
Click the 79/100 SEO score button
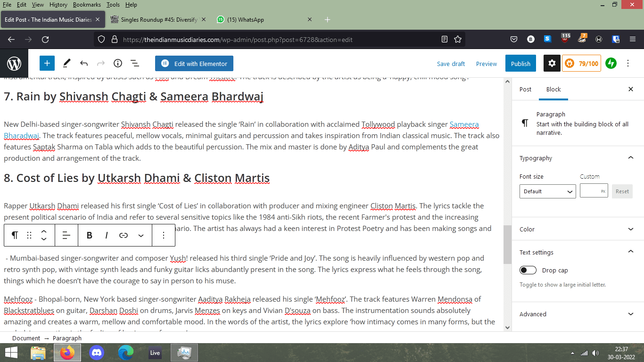(581, 63)
